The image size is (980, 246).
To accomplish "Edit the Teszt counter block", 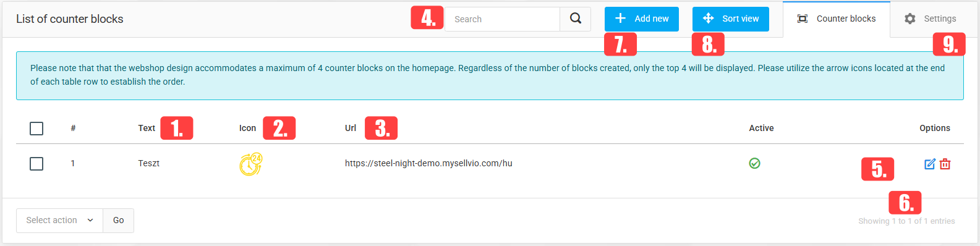I will (929, 164).
